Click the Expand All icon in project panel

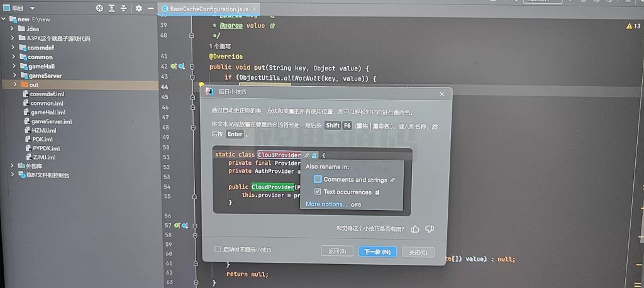[113, 8]
